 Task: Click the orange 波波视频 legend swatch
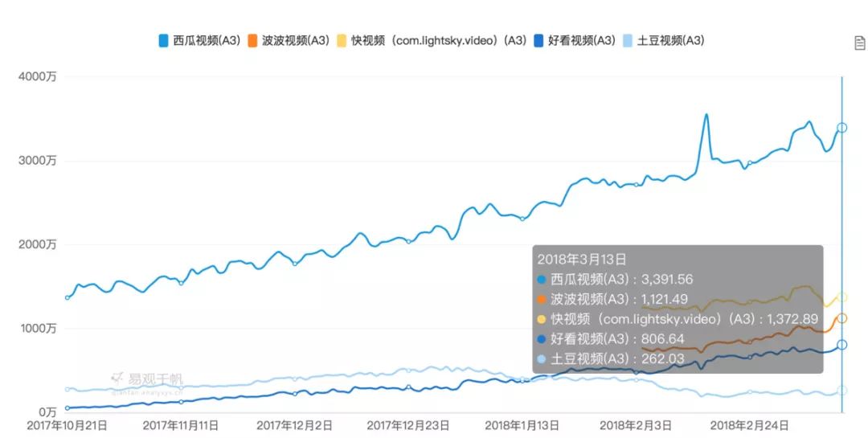pyautogui.click(x=252, y=40)
